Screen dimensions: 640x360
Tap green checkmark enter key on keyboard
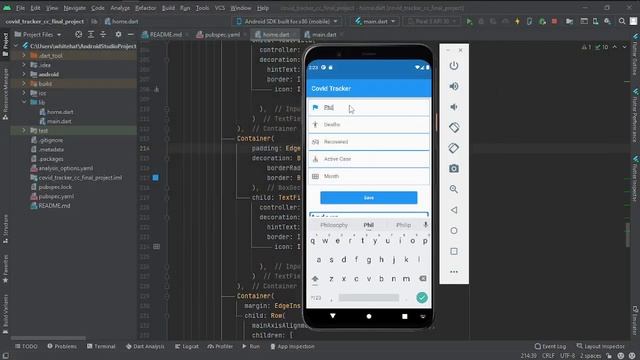tap(422, 297)
